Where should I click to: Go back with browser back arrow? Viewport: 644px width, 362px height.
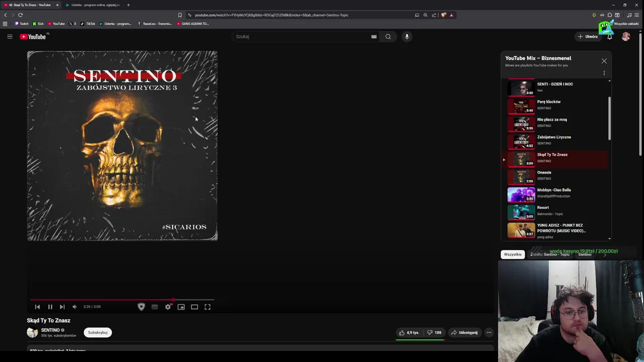tap(6, 15)
